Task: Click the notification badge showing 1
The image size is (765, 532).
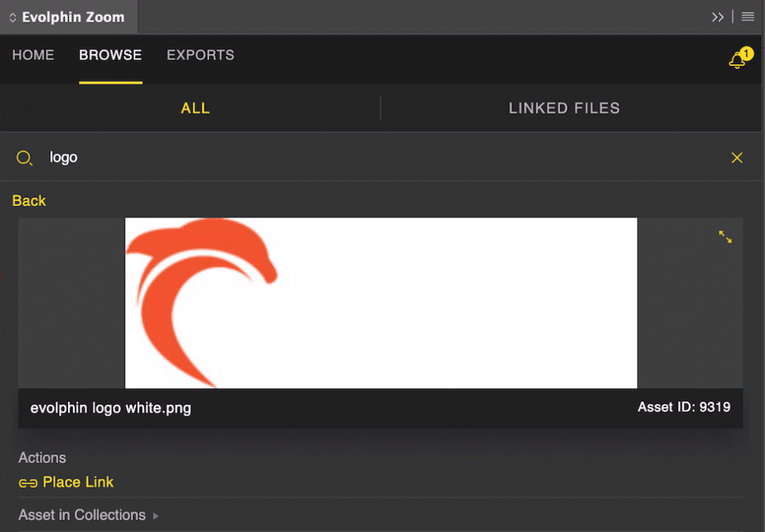Action: [746, 53]
